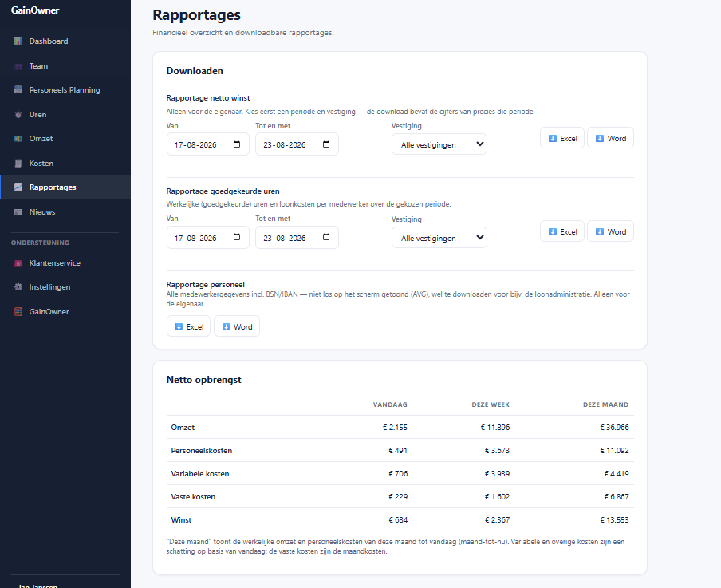Image resolution: width=721 pixels, height=588 pixels.
Task: Click Winst value € 684 for vandaag
Action: 398,519
